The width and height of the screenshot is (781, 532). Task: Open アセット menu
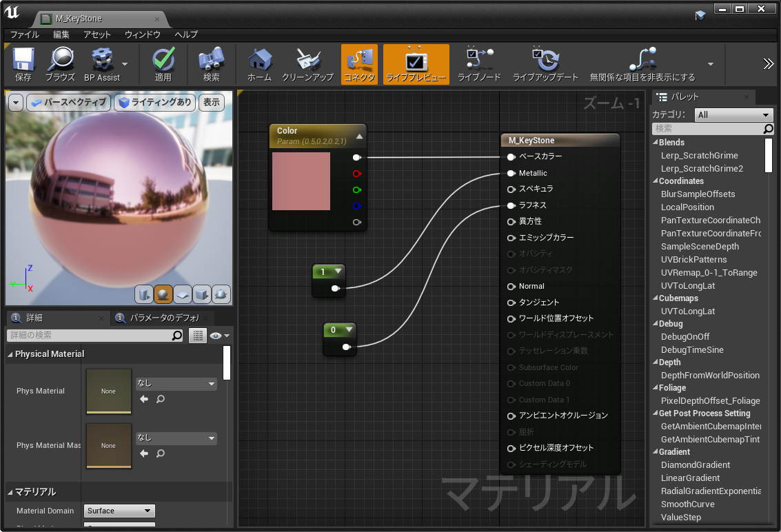point(97,34)
